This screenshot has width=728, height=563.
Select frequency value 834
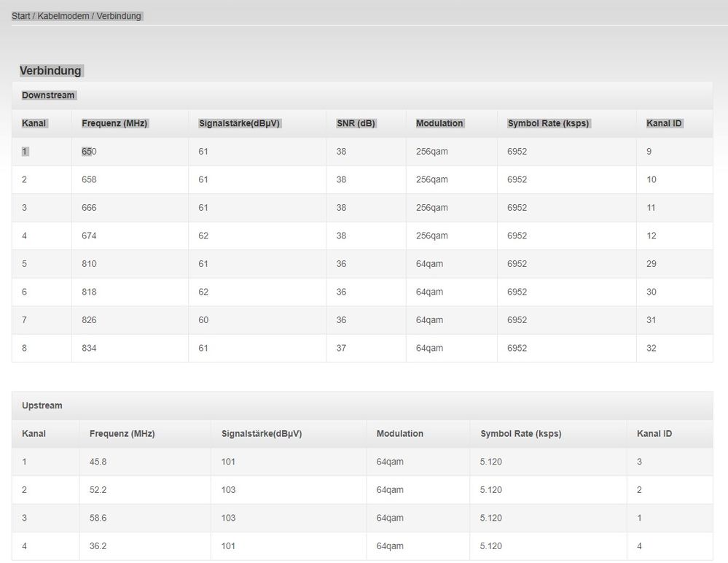click(x=89, y=349)
